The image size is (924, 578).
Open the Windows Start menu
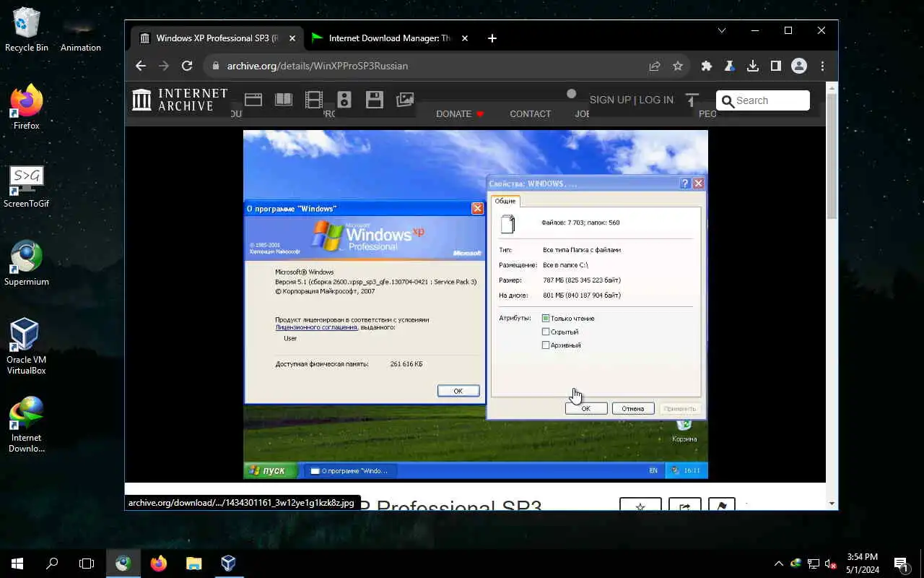pyautogui.click(x=17, y=563)
